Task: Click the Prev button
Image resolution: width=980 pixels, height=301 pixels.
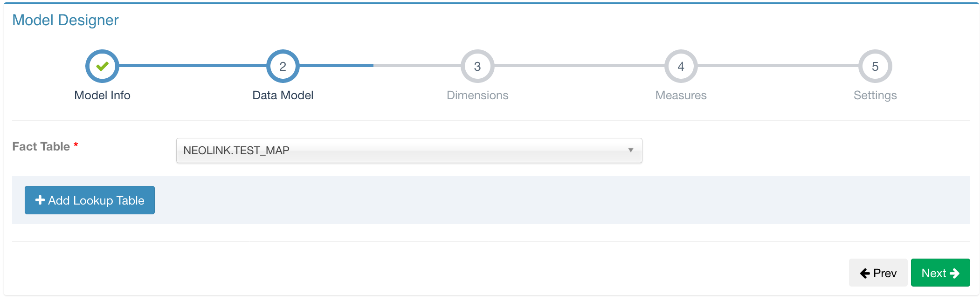Action: tap(878, 273)
